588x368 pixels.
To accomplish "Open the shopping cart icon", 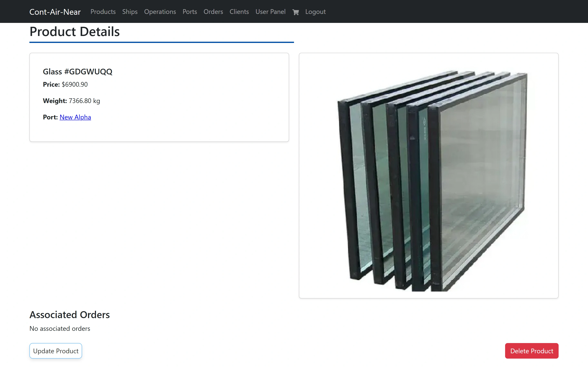I will click(x=295, y=12).
